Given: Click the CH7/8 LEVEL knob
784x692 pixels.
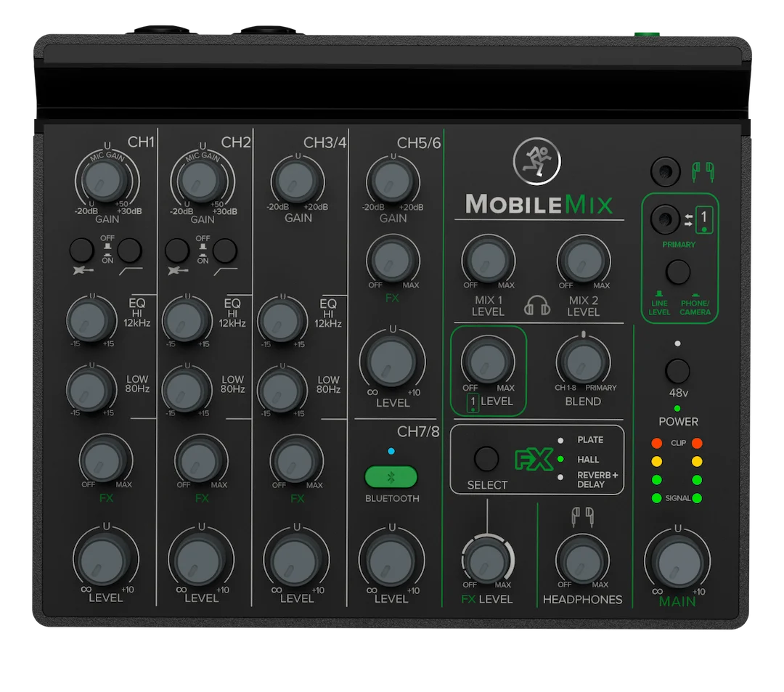Looking at the screenshot, I should pos(391,558).
